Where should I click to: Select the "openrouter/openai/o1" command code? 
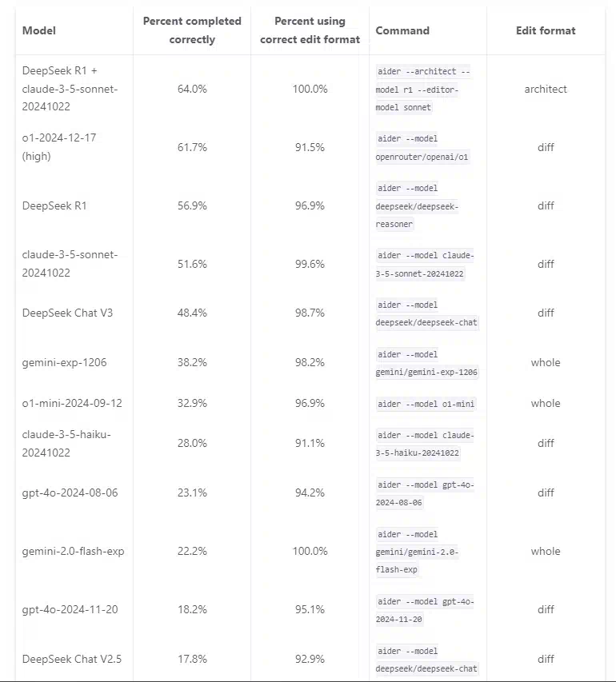pos(422,157)
